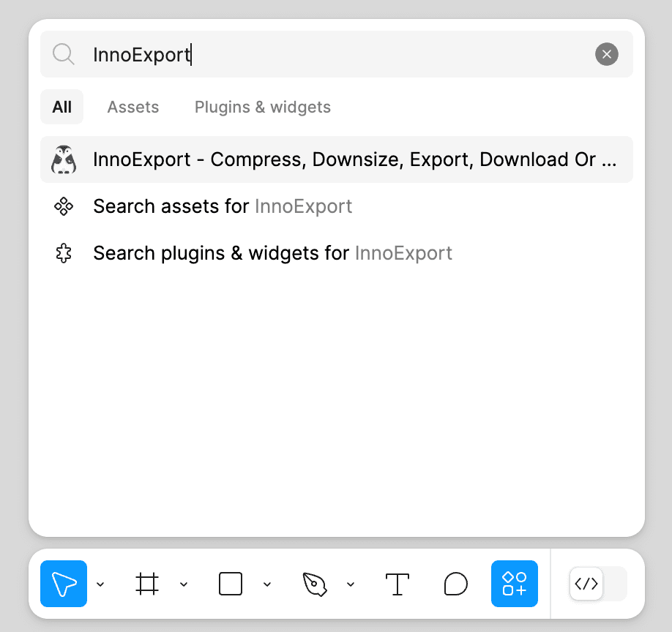Open the Move tool options chevron
This screenshot has width=672, height=632.
pos(100,584)
